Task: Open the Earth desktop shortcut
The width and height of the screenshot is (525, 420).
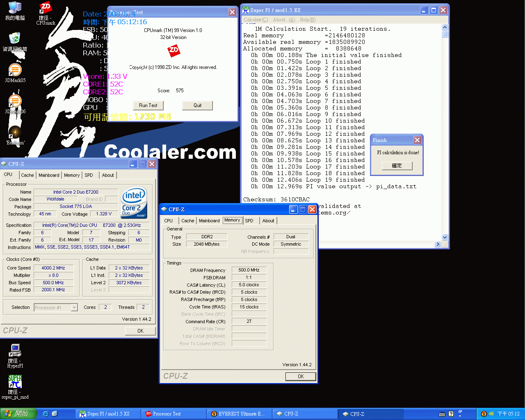Action: (x=15, y=135)
